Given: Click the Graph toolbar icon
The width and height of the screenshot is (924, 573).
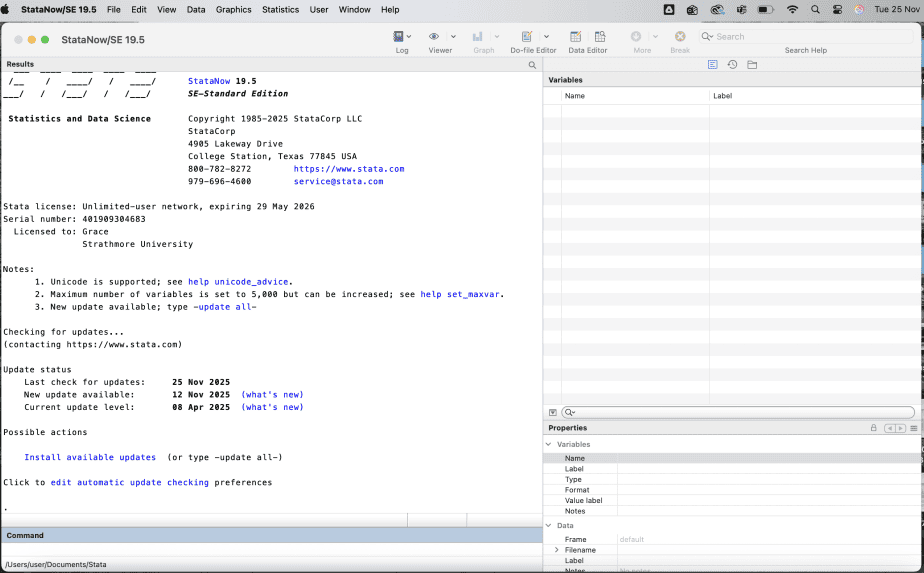Looking at the screenshot, I should (x=477, y=37).
